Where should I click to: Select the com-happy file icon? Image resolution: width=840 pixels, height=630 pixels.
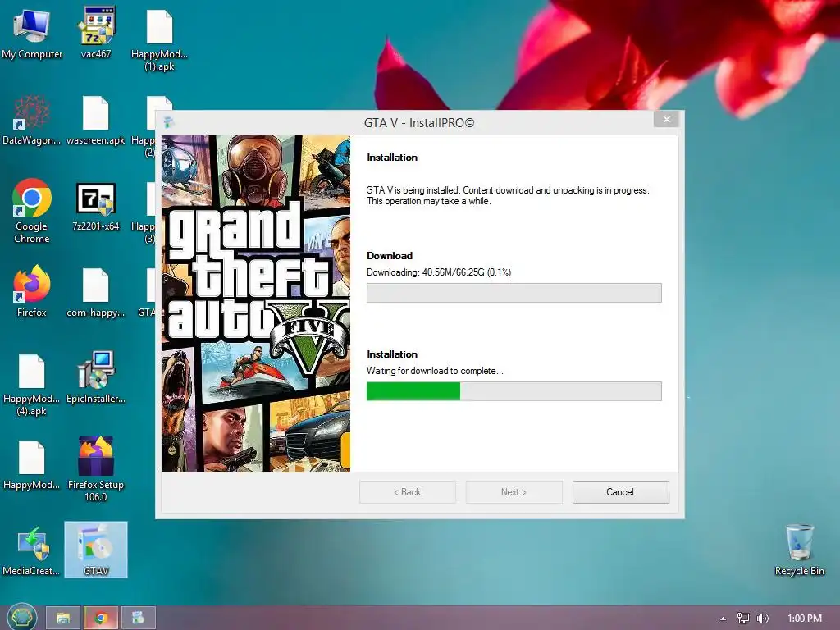[x=96, y=293]
